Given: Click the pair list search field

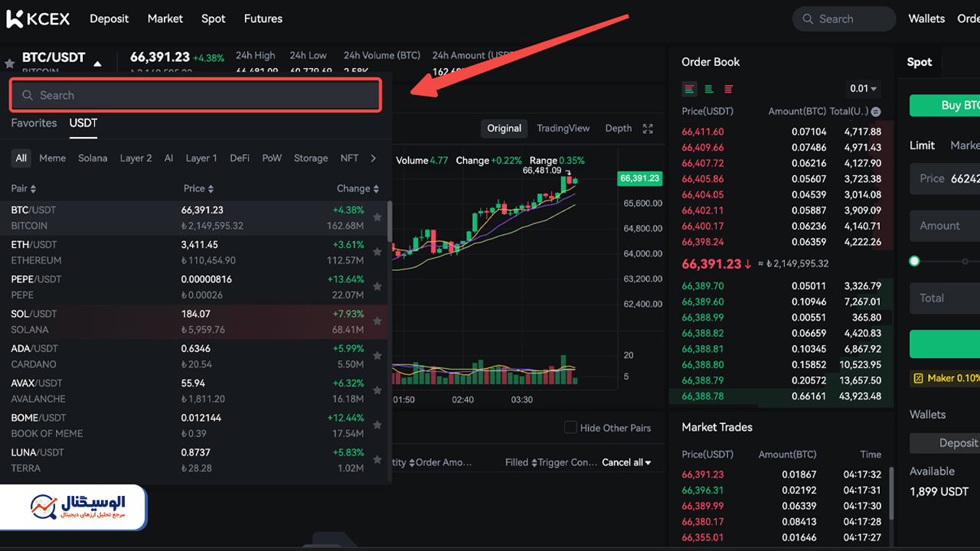Looking at the screenshot, I should 196,96.
